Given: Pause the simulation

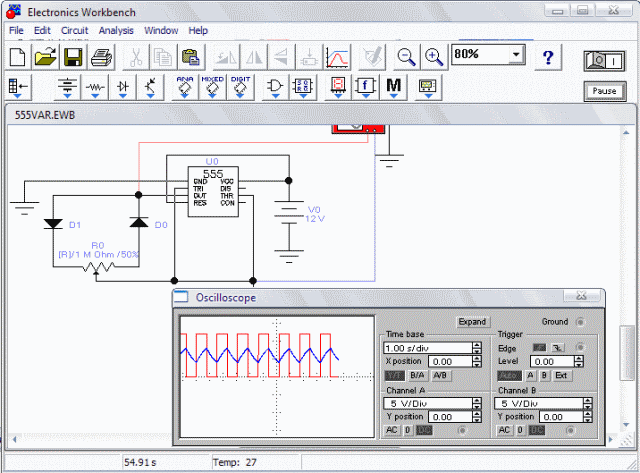Looking at the screenshot, I should coord(604,91).
